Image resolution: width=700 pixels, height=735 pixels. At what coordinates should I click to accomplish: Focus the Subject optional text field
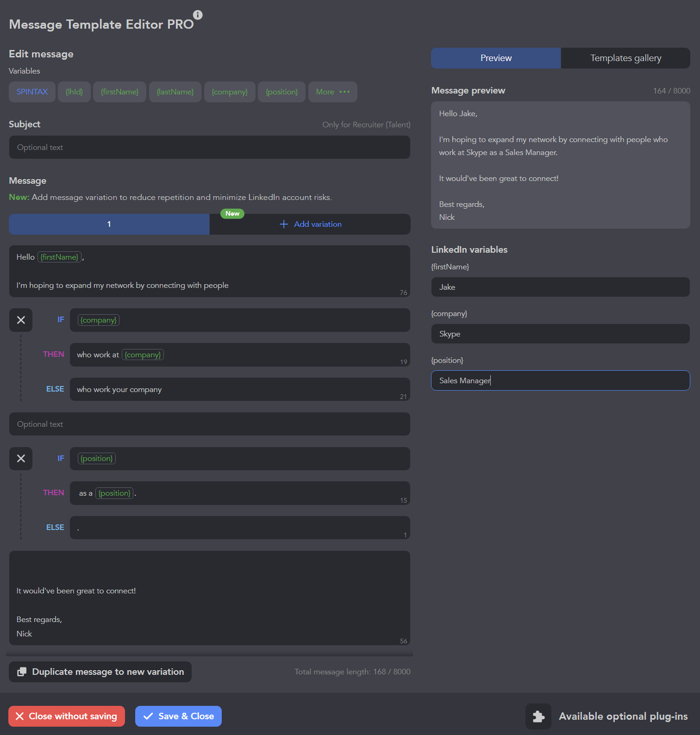[x=209, y=147]
